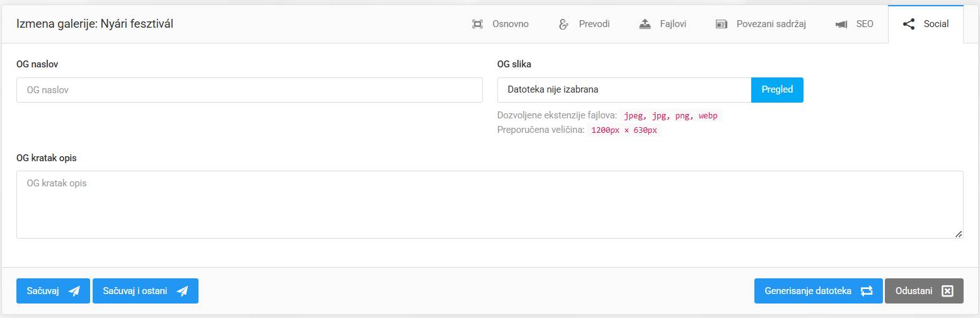
Task: Click the Sačuvaj button label
Action: [x=43, y=291]
